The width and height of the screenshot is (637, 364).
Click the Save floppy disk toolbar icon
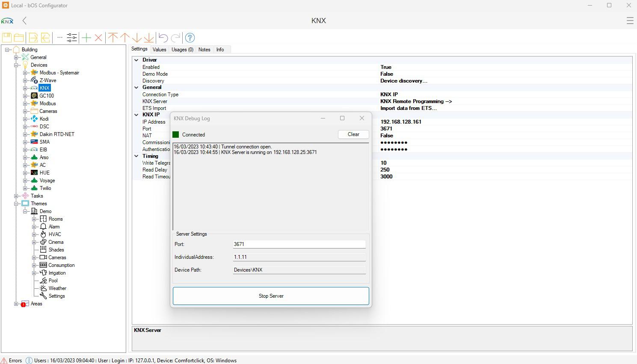[x=7, y=38]
